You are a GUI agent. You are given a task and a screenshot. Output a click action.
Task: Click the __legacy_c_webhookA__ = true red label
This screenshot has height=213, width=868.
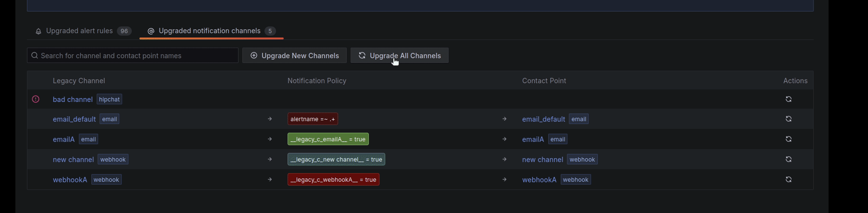(x=333, y=179)
